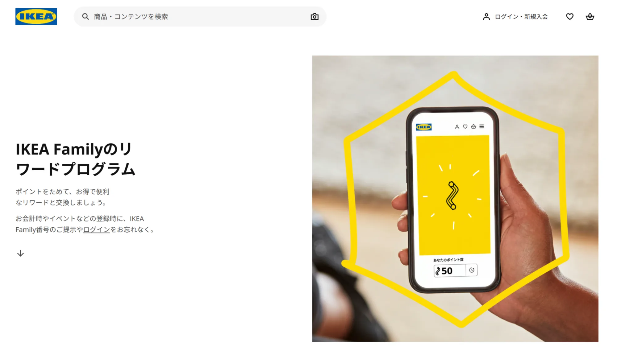Click the profile person icon in the header
The height and width of the screenshot is (364, 617).
[486, 17]
